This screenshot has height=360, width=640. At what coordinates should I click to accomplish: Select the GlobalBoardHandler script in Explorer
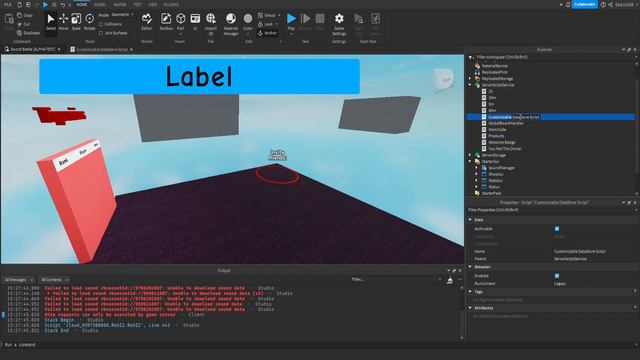coord(506,123)
